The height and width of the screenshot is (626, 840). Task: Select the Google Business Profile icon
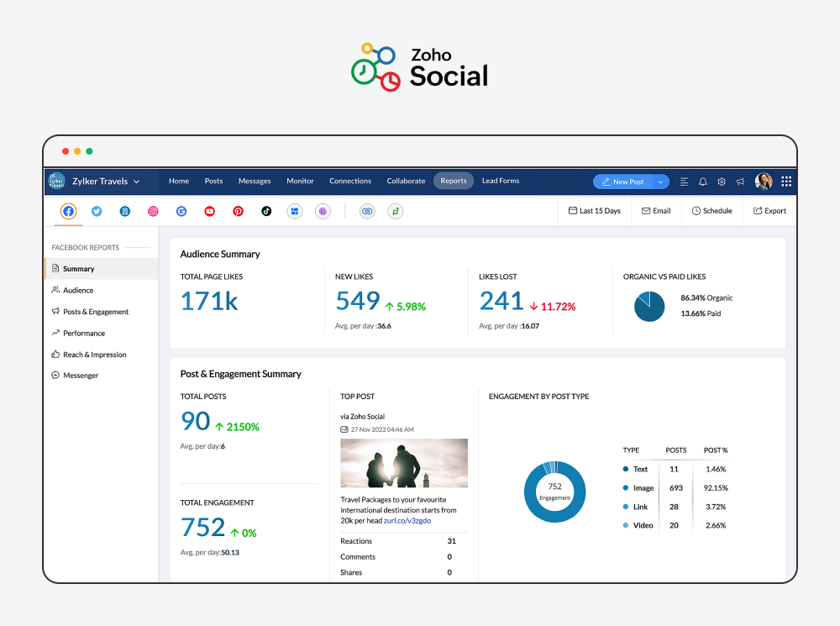tap(181, 211)
